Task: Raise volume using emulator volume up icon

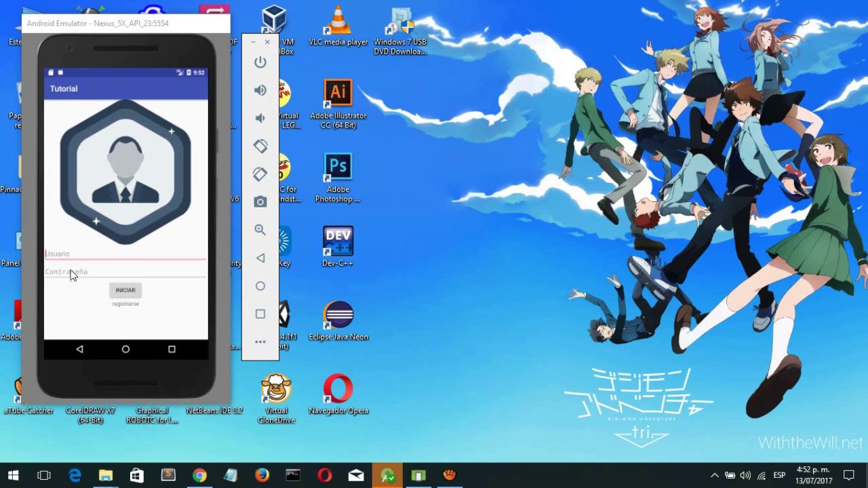Action: tap(260, 90)
